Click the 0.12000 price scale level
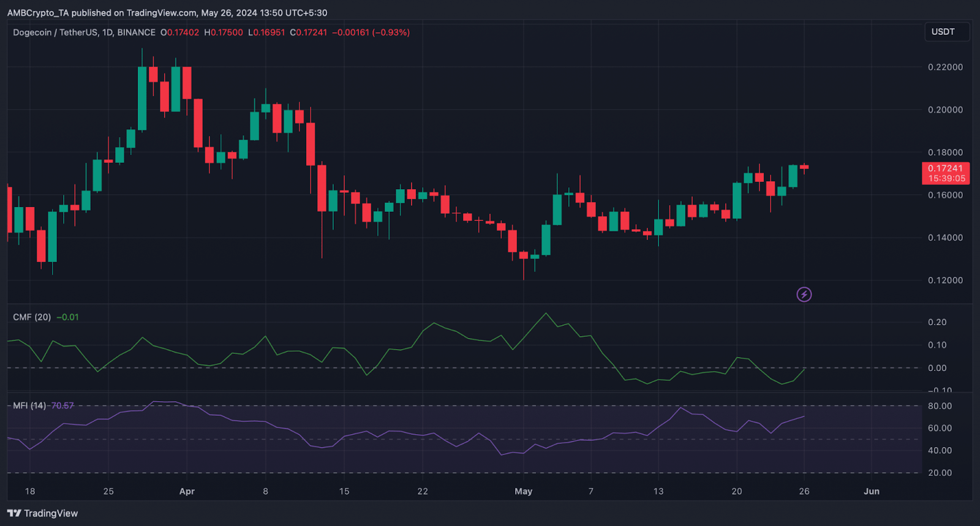980x526 pixels. coord(945,280)
